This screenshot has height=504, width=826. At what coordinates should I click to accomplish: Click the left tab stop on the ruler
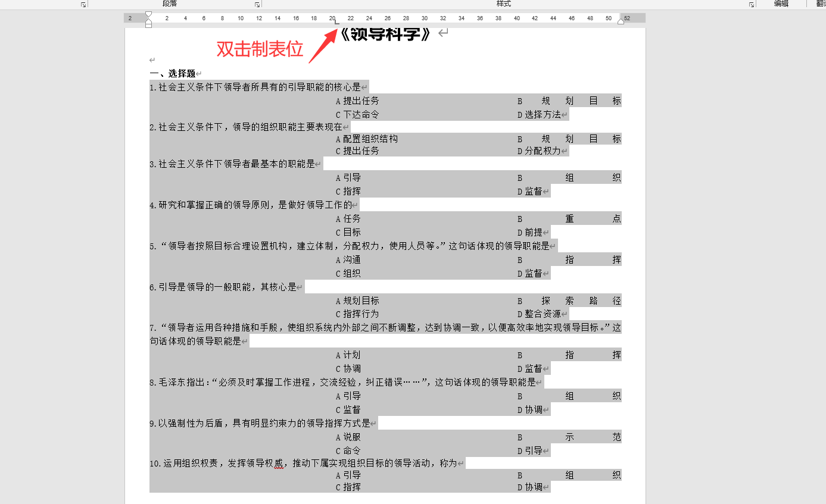point(337,22)
